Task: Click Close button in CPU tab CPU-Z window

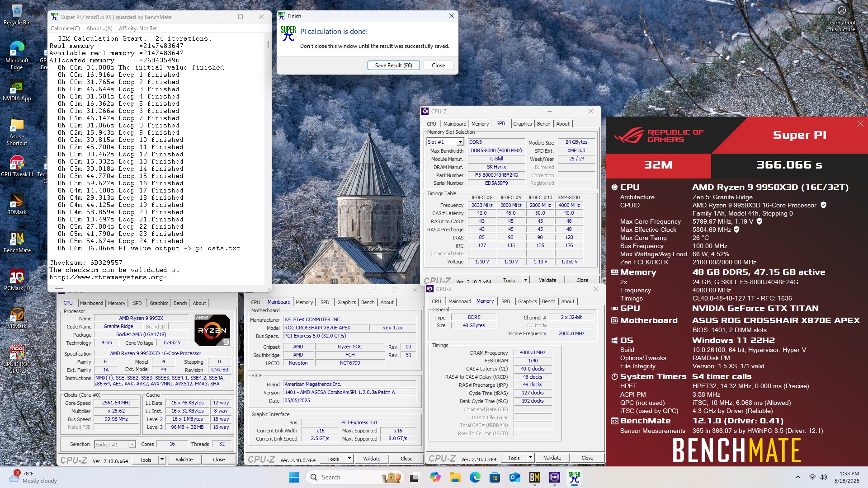Action: pyautogui.click(x=219, y=460)
